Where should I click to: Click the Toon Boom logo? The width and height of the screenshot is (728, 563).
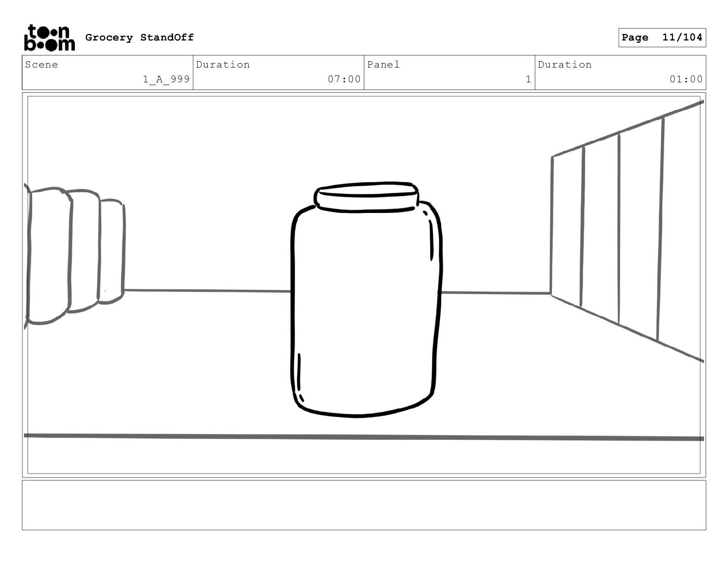point(49,37)
